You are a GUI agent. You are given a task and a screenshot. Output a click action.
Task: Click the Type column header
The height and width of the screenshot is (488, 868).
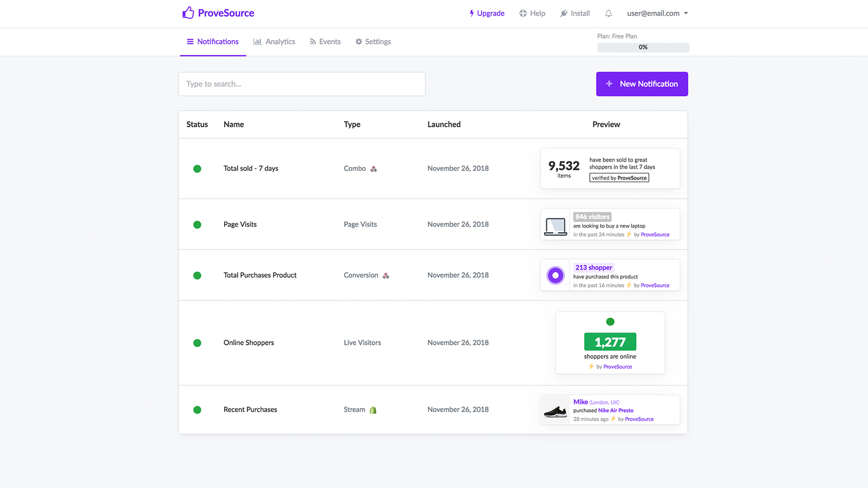coord(352,125)
